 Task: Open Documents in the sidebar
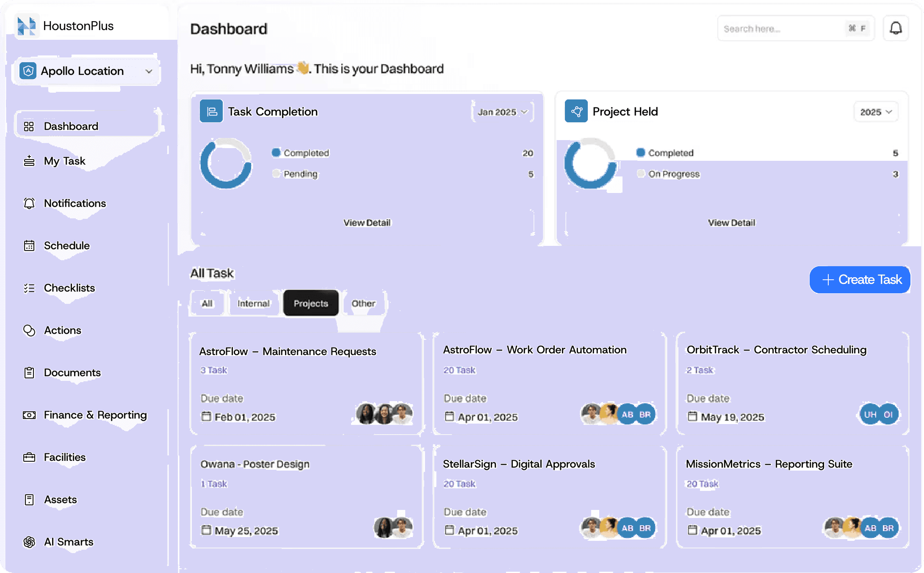point(72,372)
